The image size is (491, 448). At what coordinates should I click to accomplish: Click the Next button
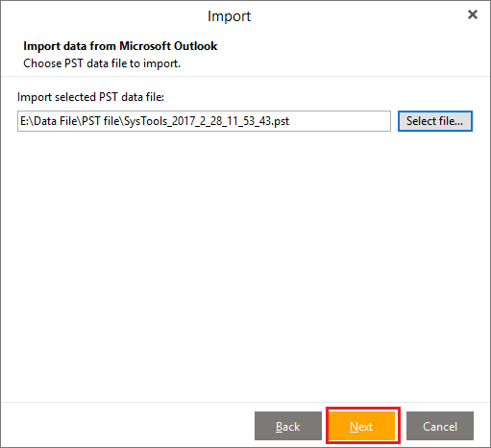click(x=362, y=426)
